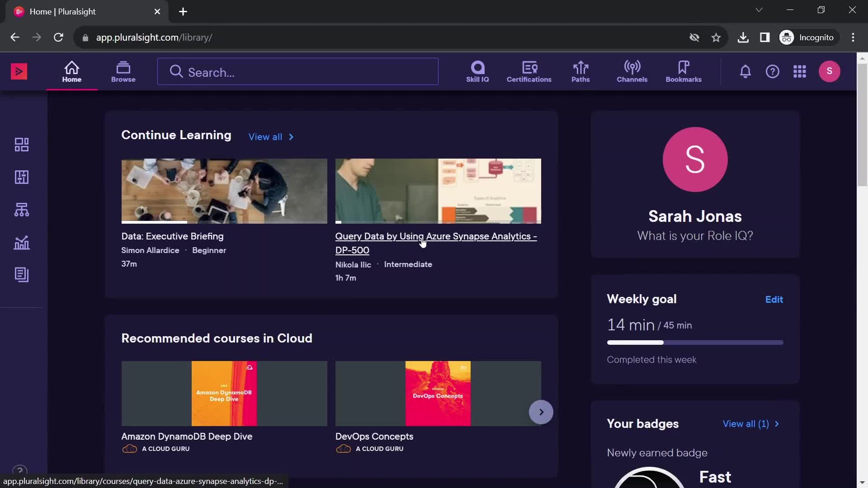Image resolution: width=868 pixels, height=488 pixels.
Task: Open Query Data by Using Azure Synapse link
Action: (436, 243)
